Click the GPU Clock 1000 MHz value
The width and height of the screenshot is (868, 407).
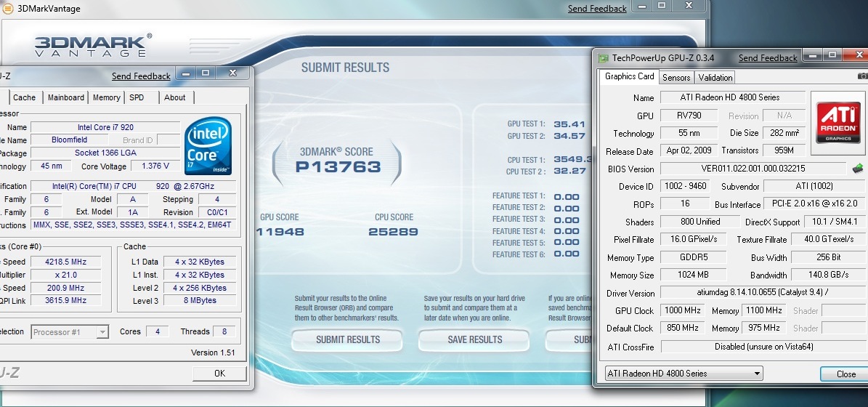[682, 310]
